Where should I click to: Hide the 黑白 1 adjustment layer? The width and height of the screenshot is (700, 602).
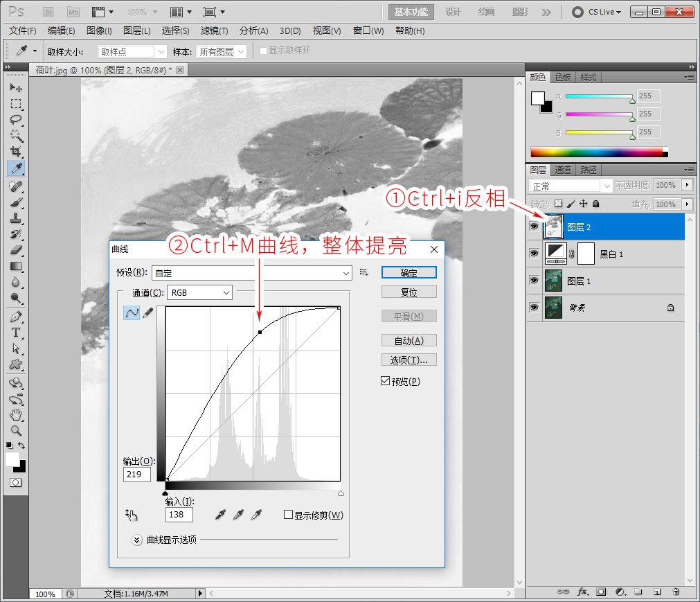[x=534, y=254]
